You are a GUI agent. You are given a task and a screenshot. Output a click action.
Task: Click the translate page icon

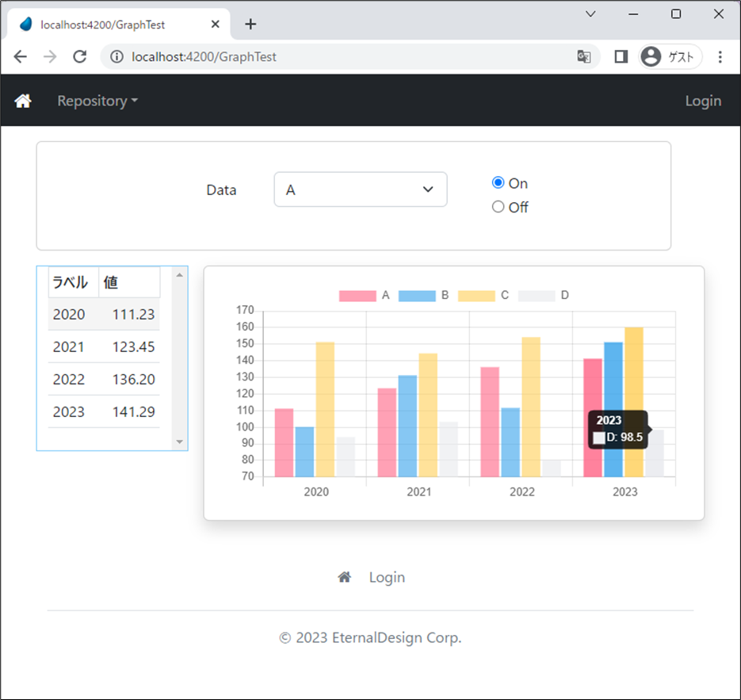point(584,57)
